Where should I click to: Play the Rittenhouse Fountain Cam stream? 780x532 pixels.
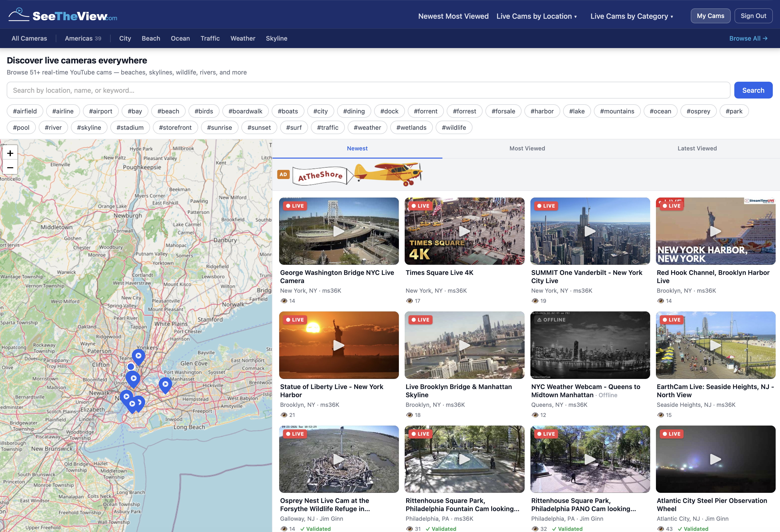[464, 459]
